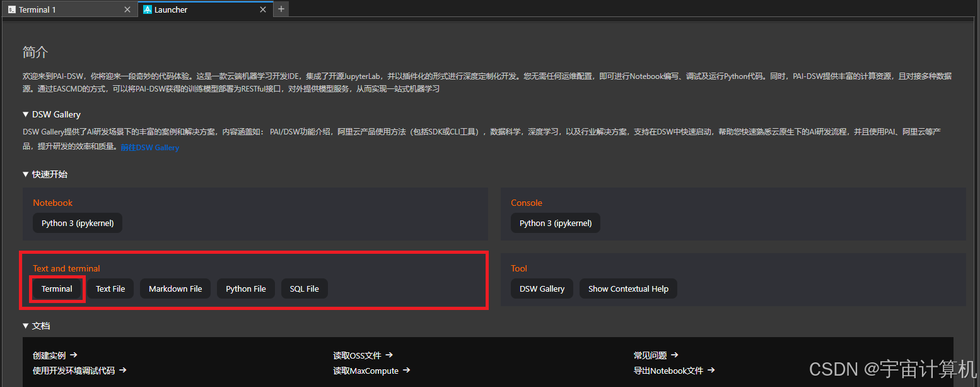This screenshot has width=980, height=387.
Task: Create a new Markdown File
Action: pyautogui.click(x=175, y=289)
